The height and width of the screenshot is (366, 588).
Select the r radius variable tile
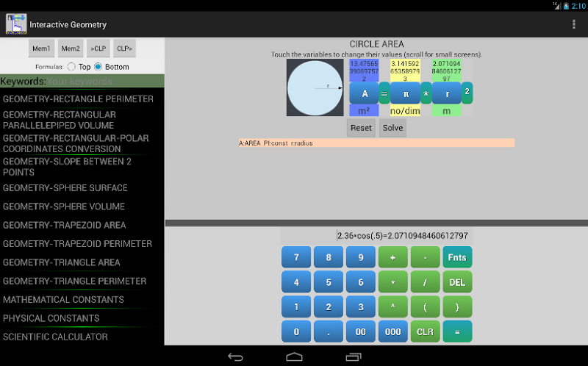pos(447,93)
